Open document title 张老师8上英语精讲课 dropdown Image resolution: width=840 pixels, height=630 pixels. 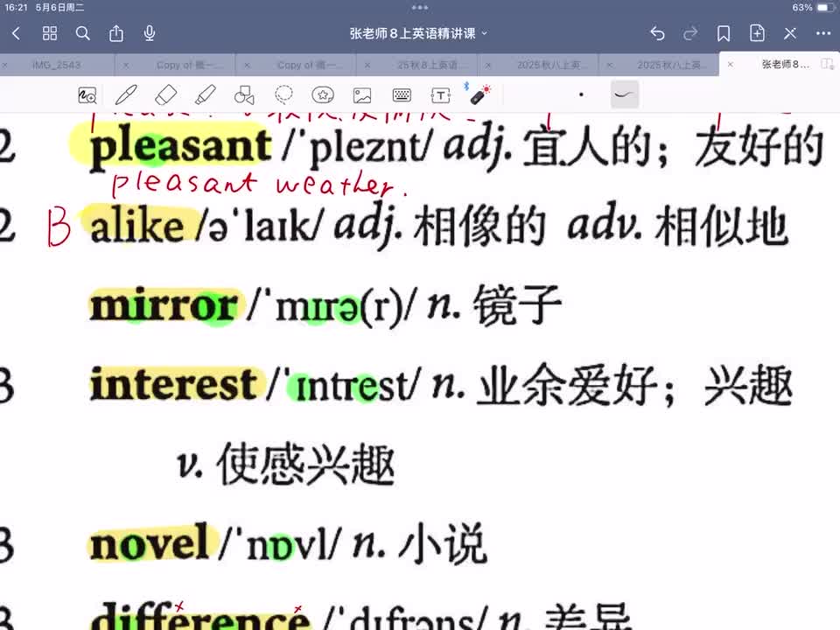click(x=418, y=34)
